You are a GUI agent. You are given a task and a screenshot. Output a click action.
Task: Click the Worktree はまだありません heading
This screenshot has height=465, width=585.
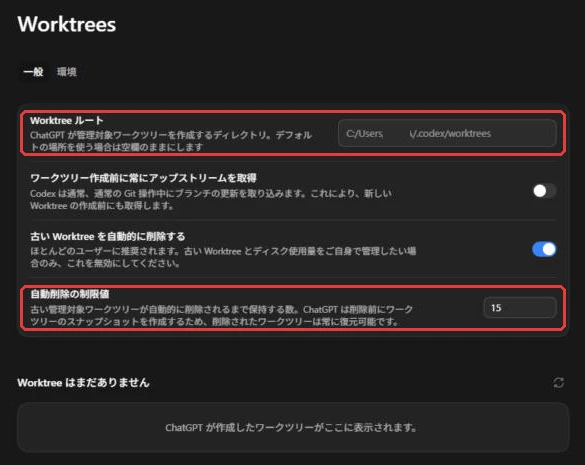[x=84, y=383]
